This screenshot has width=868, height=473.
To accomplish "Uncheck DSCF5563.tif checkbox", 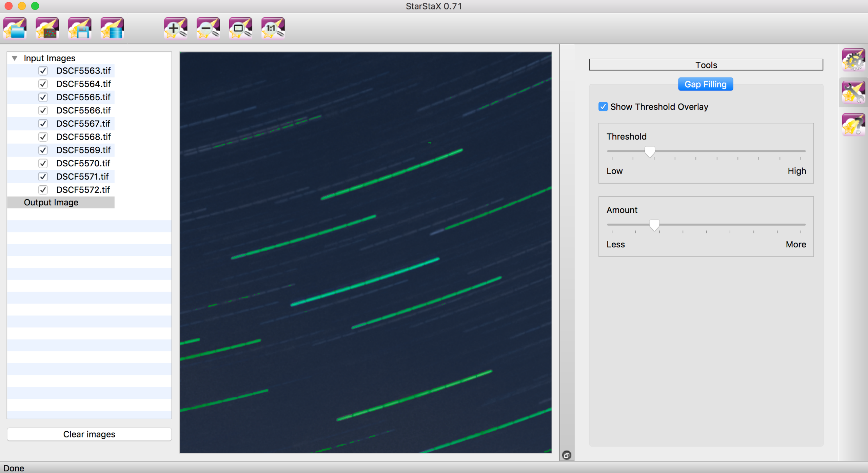I will (43, 71).
